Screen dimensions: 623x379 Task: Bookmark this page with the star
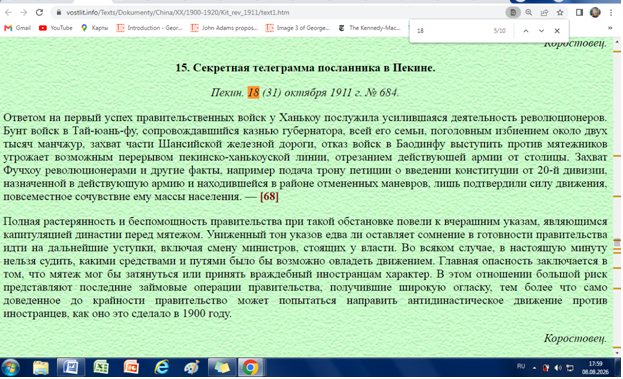click(x=560, y=12)
